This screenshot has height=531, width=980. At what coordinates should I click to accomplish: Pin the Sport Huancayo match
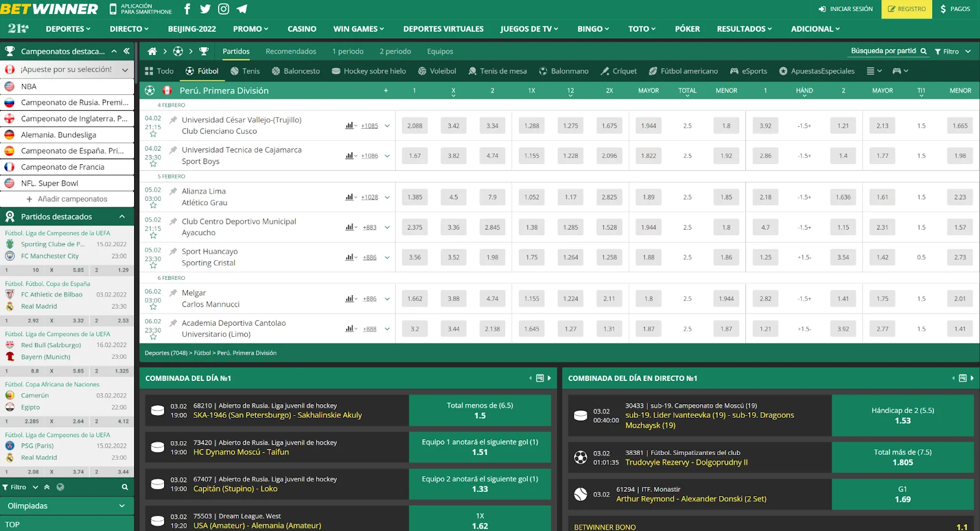pos(173,251)
